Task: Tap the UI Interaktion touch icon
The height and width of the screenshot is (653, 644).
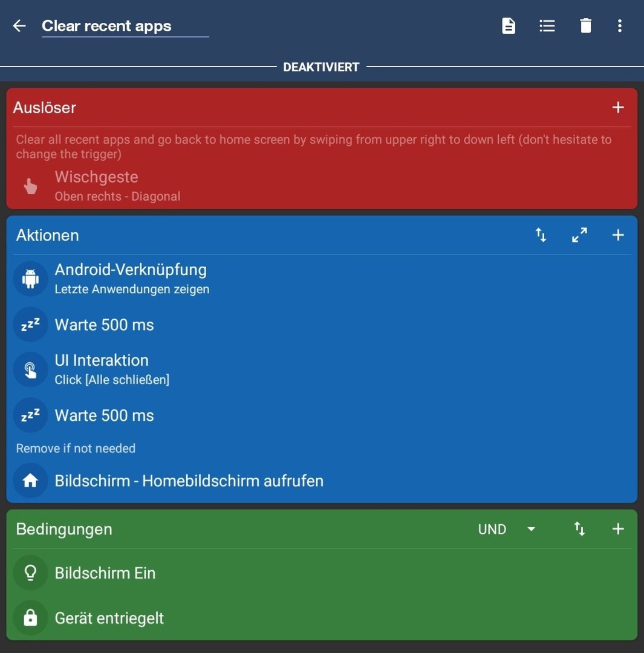Action: [30, 369]
